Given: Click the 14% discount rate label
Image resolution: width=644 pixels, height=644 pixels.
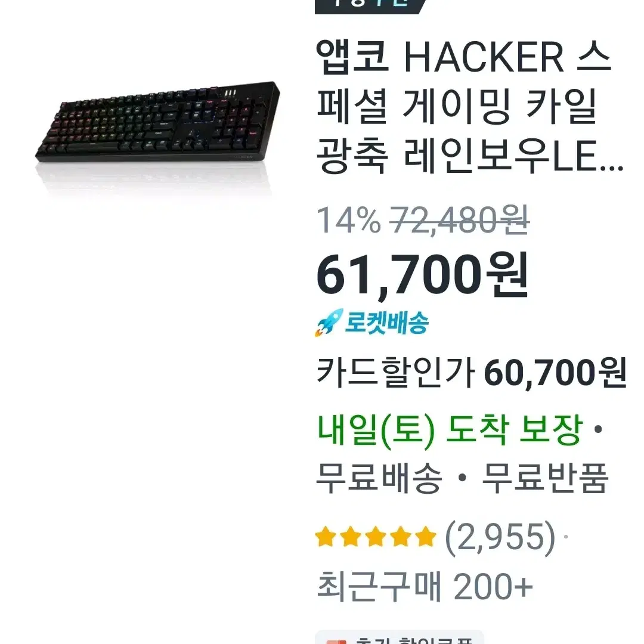Looking at the screenshot, I should tap(349, 221).
